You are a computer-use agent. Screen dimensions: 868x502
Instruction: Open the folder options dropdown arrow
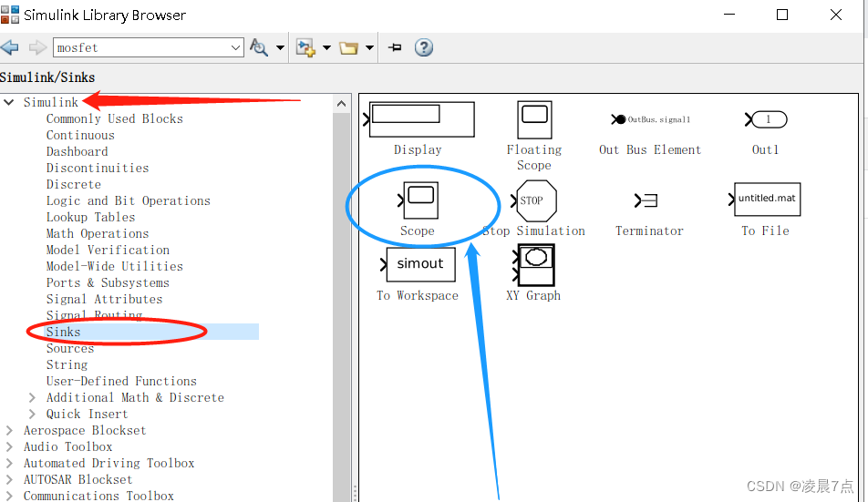click(x=369, y=47)
